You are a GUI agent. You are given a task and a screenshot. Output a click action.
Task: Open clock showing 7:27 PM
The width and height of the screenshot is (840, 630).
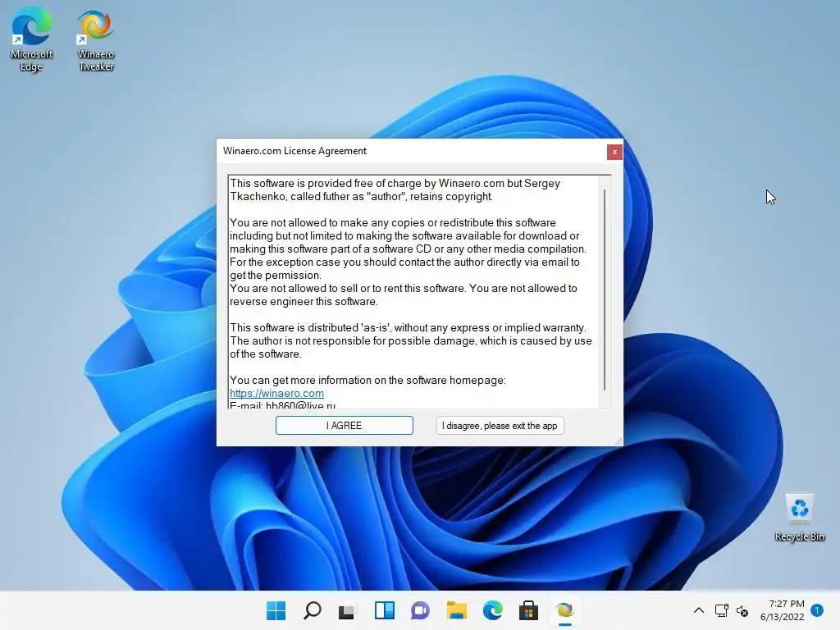(782, 610)
